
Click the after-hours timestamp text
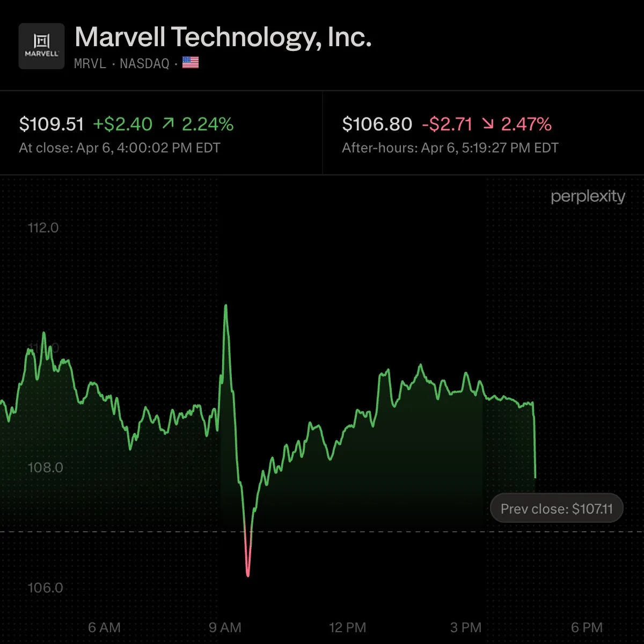pyautogui.click(x=450, y=148)
